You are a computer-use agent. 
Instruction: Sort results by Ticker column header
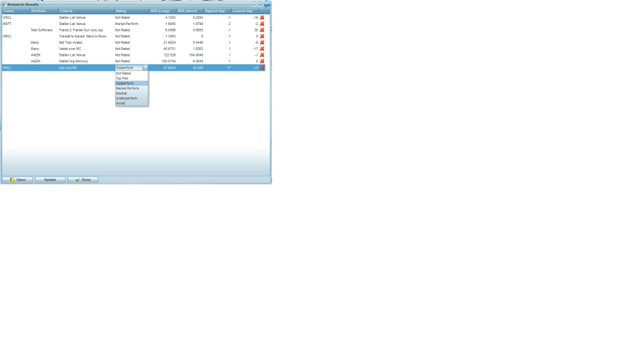point(14,11)
